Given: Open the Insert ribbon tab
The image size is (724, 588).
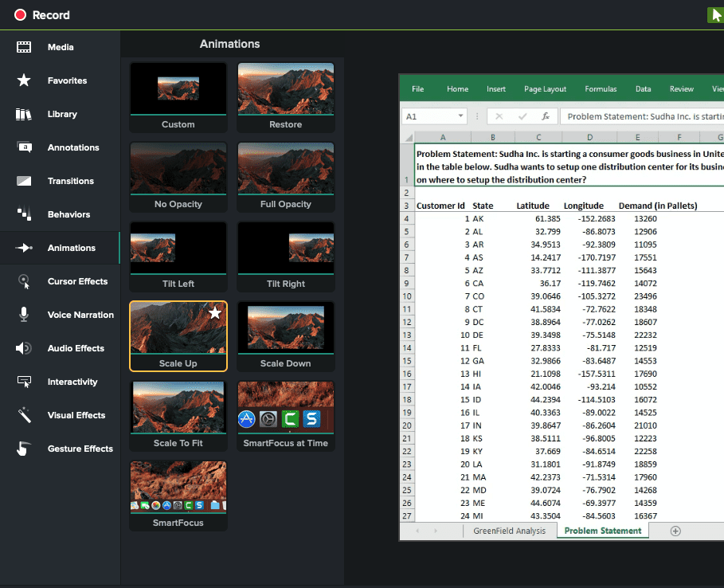Looking at the screenshot, I should coord(496,89).
